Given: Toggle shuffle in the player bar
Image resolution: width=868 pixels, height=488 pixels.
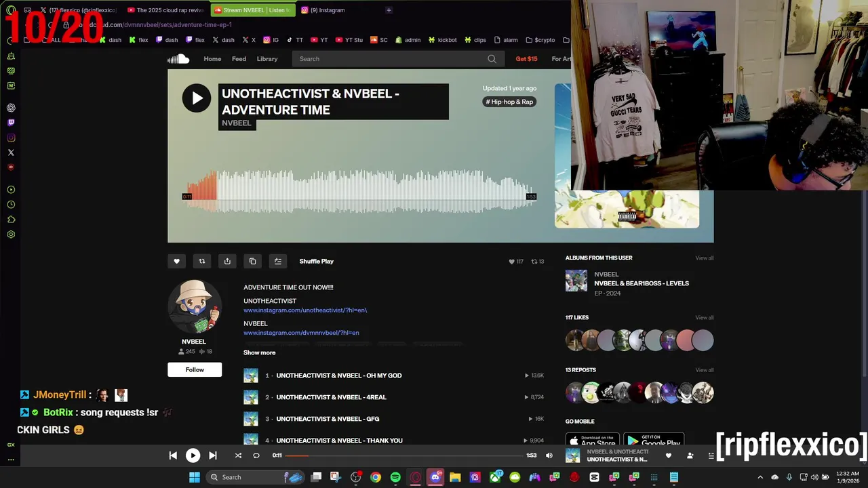Looking at the screenshot, I should (238, 455).
